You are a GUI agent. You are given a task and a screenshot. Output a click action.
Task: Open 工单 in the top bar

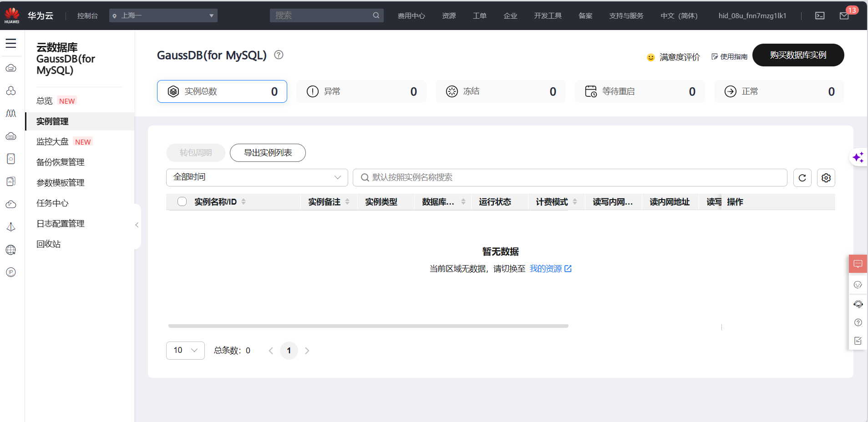480,16
